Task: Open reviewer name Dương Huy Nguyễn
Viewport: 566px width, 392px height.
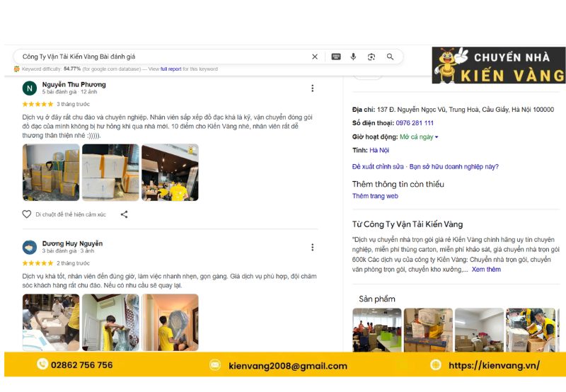Action: (x=72, y=243)
